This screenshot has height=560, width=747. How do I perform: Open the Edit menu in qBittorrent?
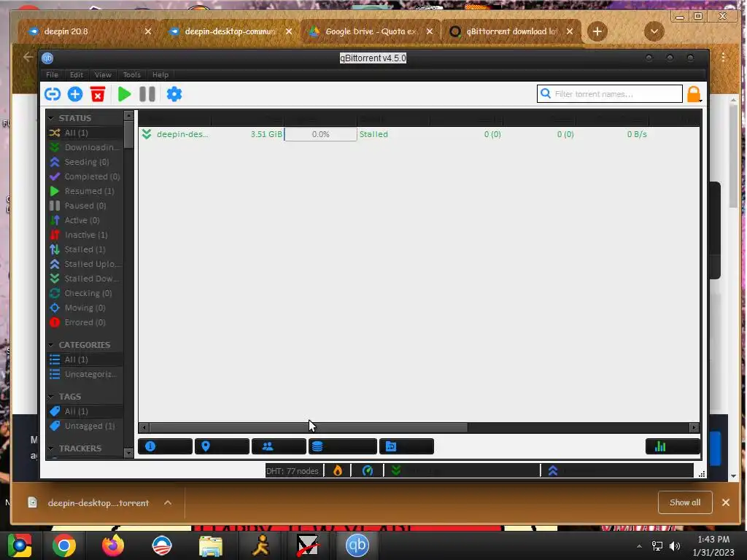pyautogui.click(x=76, y=75)
